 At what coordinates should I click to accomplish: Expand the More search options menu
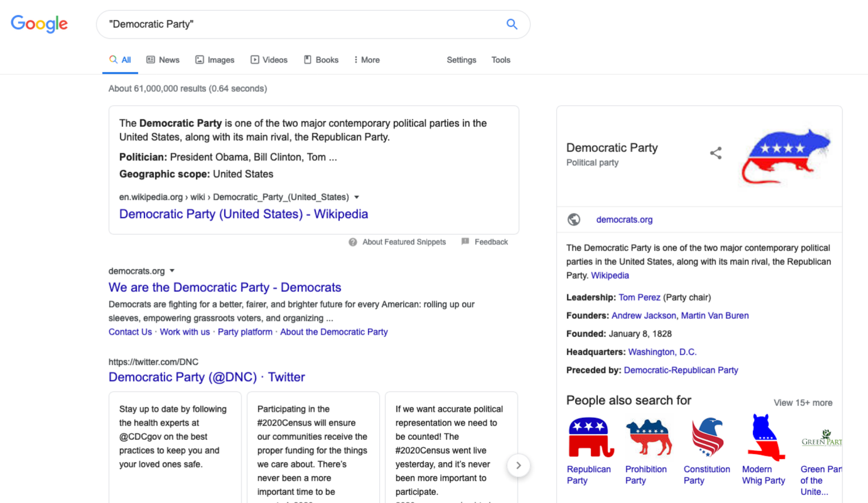coord(367,60)
